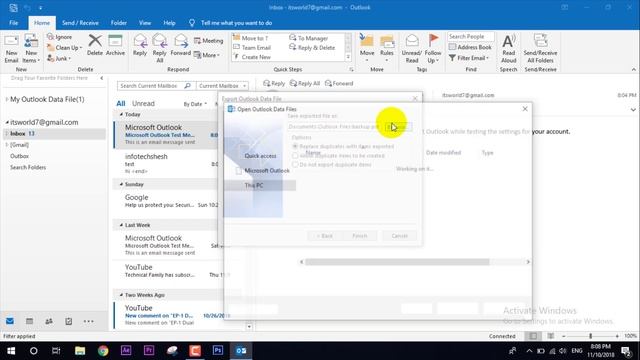Choose the Team Email quick step
Screen dimensions: 640x360
[x=252, y=48]
